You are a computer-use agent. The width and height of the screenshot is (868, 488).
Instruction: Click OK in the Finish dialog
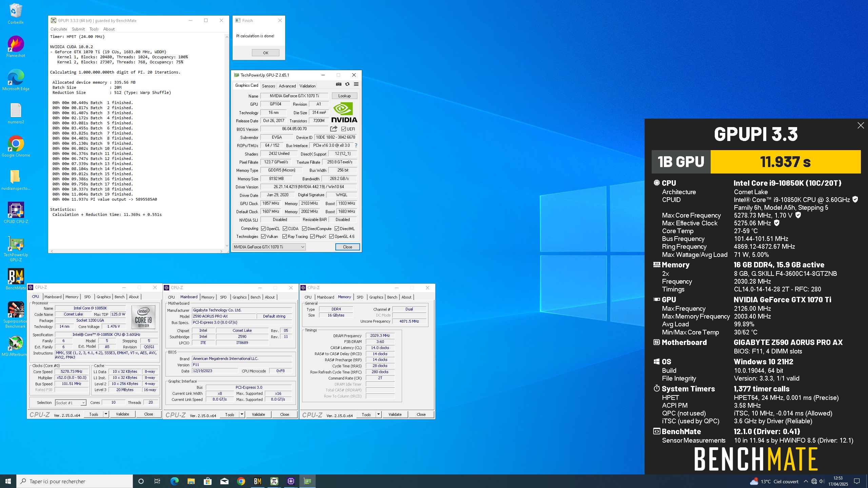(x=265, y=53)
